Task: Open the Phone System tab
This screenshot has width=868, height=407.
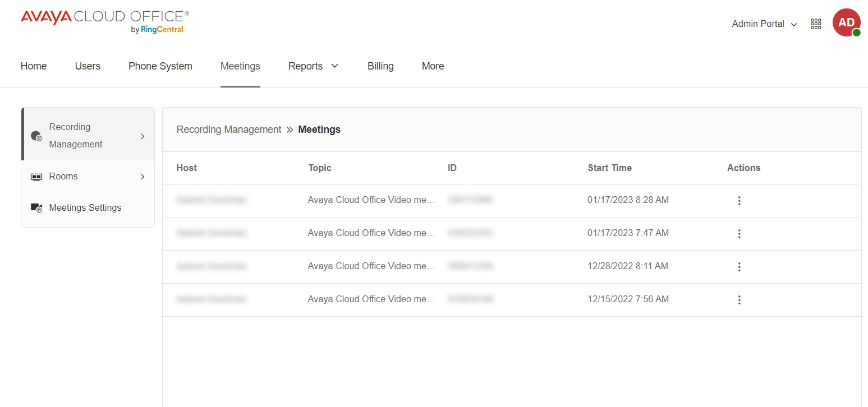Action: pos(160,66)
